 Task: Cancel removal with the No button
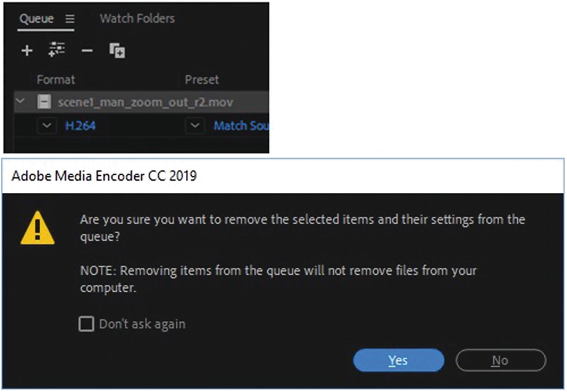coord(500,360)
